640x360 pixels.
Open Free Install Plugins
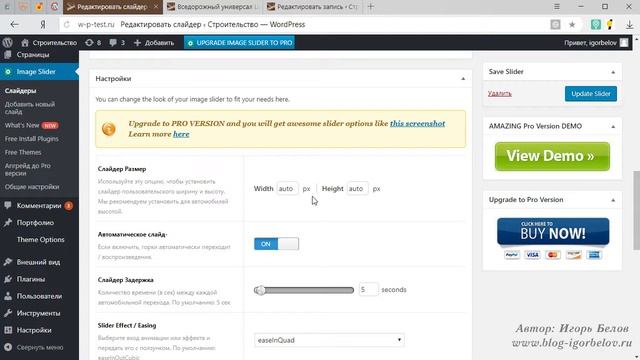click(31, 139)
